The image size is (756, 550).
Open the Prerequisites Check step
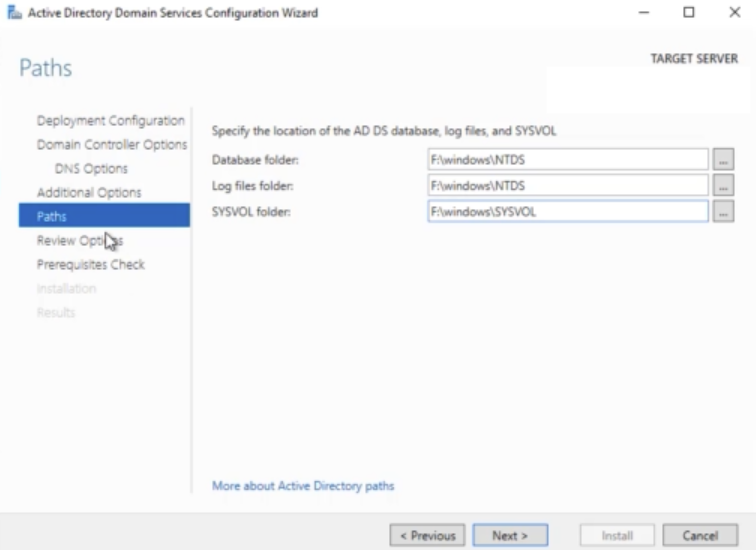pyautogui.click(x=91, y=265)
